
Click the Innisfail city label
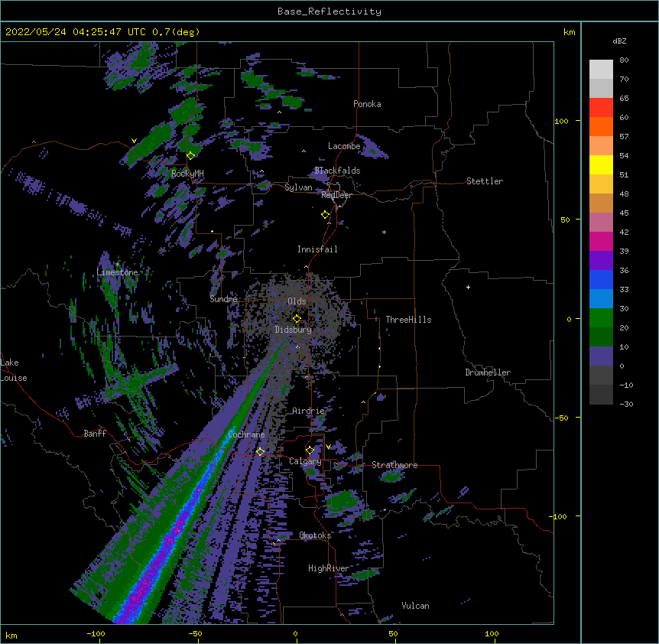coord(317,249)
